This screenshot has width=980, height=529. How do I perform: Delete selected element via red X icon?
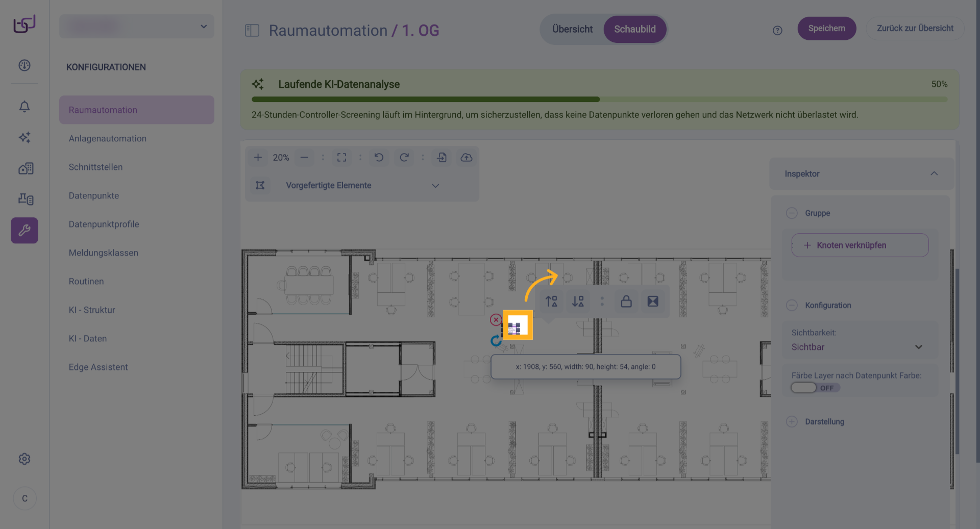496,320
